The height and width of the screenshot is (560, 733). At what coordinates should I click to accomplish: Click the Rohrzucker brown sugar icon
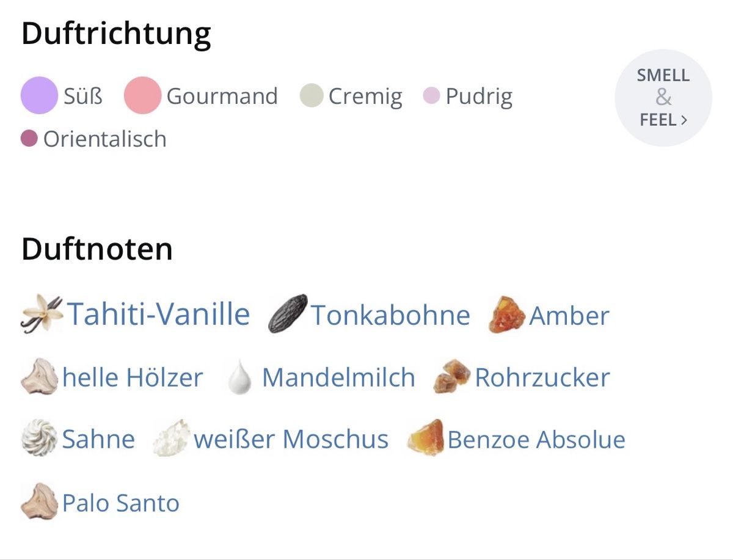pos(452,377)
